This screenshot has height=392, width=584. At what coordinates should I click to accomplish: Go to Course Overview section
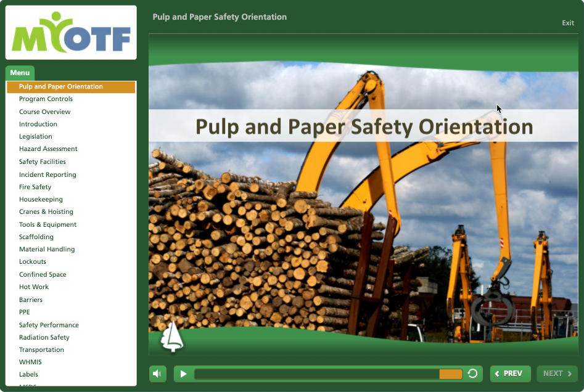tap(44, 112)
